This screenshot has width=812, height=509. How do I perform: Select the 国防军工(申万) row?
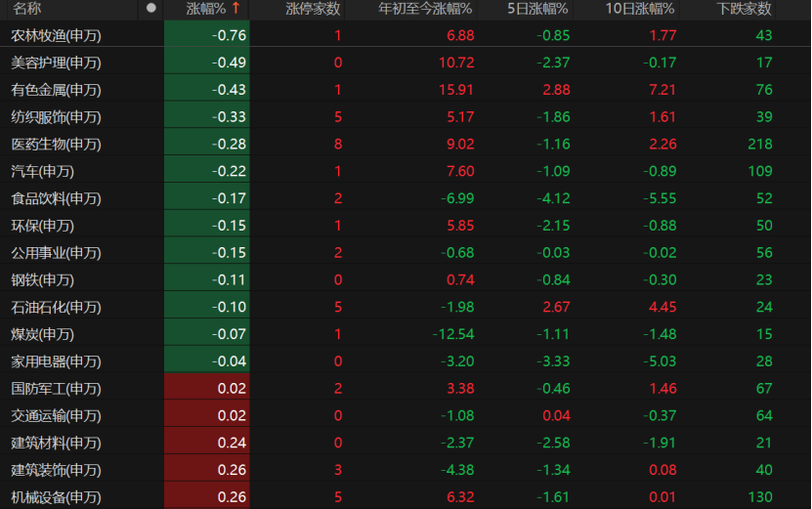(56, 388)
